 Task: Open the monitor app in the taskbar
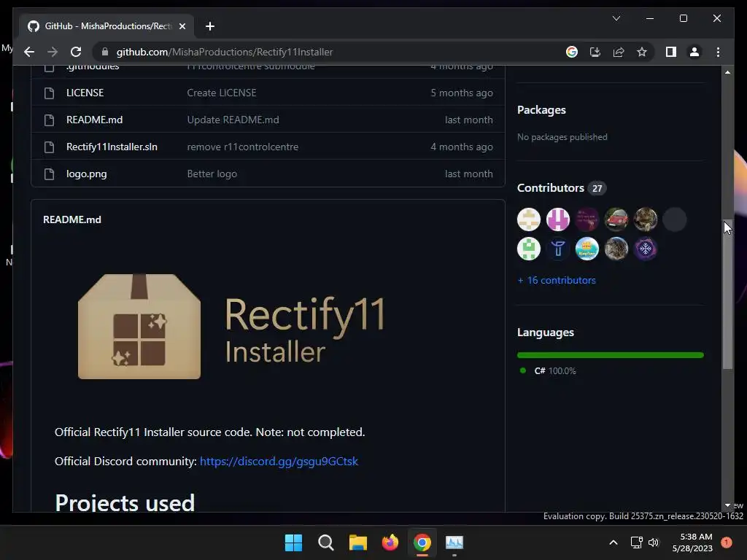[454, 542]
